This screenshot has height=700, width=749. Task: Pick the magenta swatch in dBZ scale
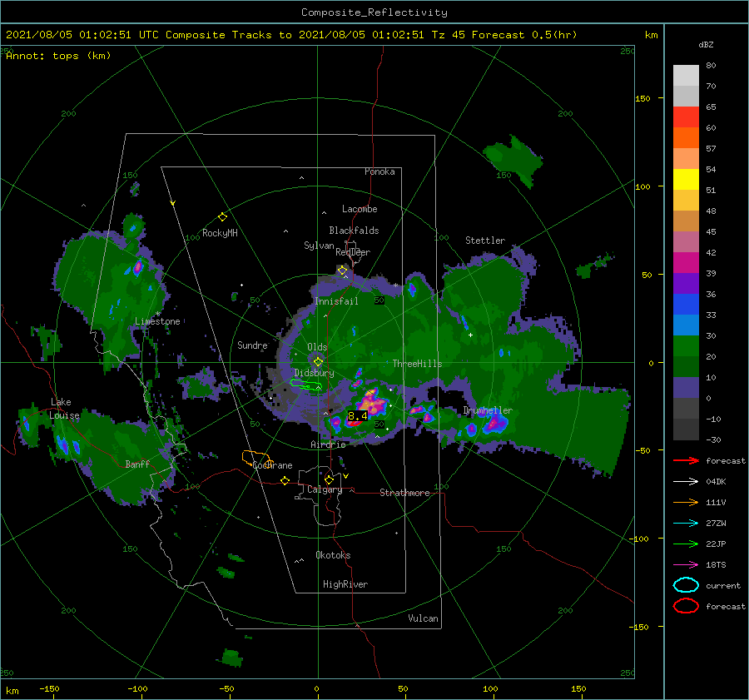click(686, 263)
